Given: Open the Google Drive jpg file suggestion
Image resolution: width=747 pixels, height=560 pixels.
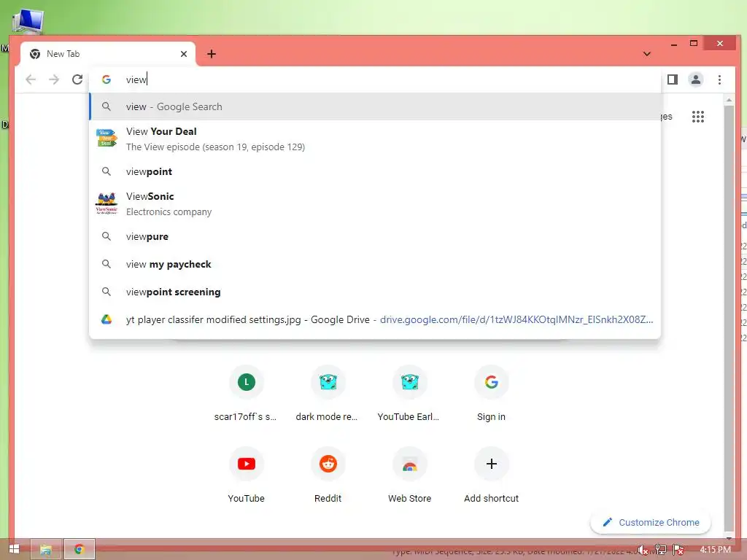Looking at the screenshot, I should tap(375, 319).
